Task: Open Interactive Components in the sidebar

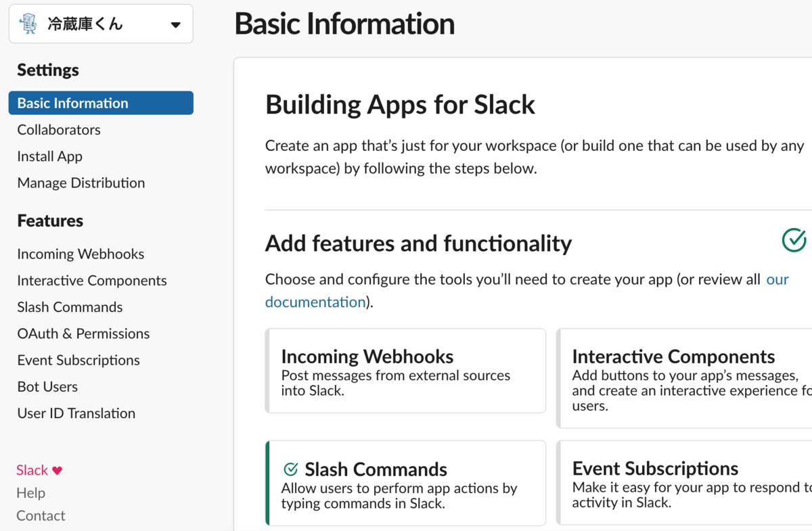Action: 92,281
